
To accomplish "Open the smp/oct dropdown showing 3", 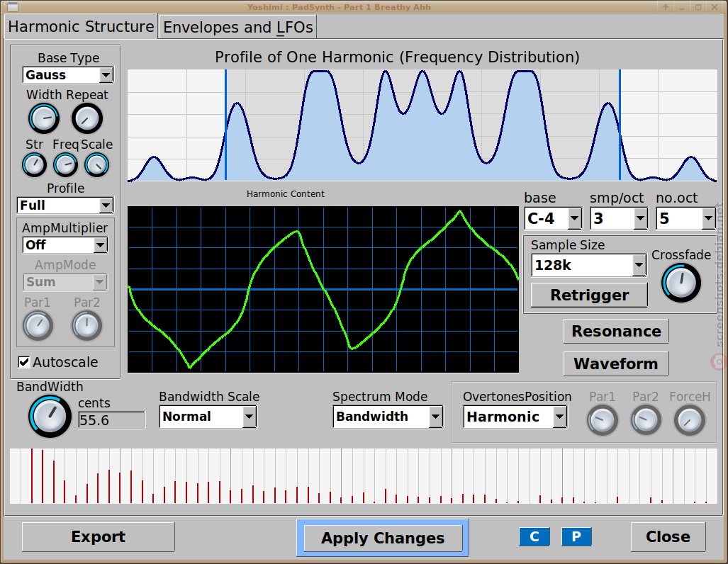I will coord(620,218).
